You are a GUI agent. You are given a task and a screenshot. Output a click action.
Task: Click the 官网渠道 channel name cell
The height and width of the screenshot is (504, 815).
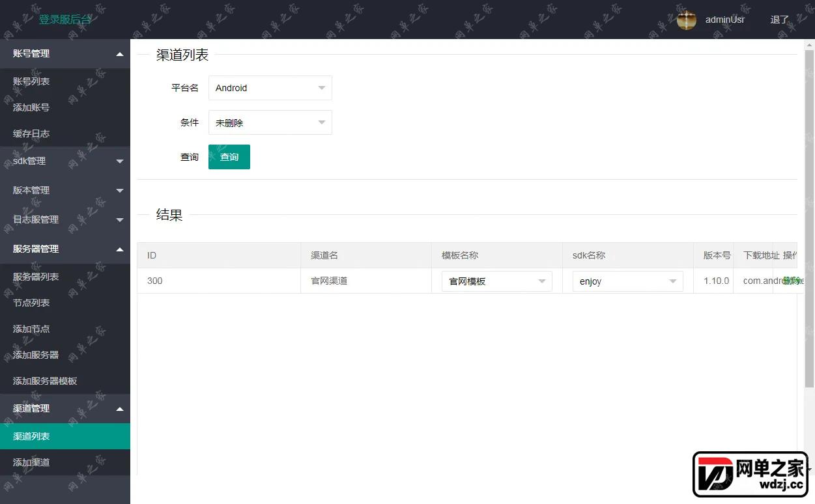pos(366,281)
